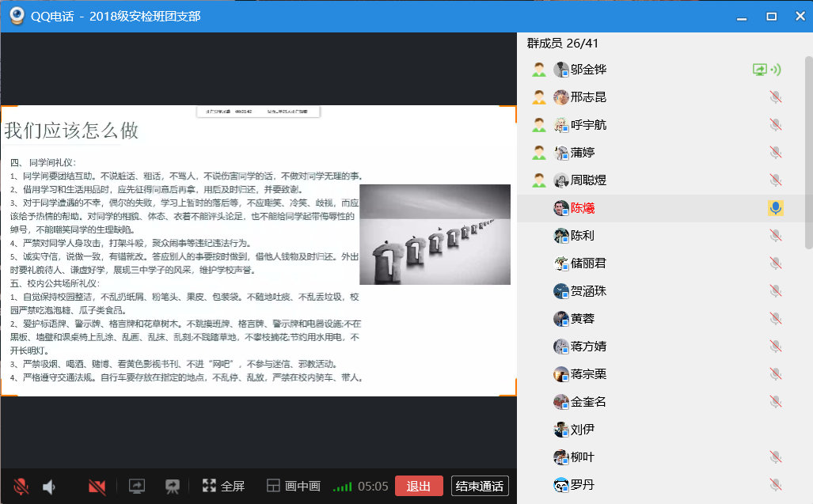Toggle mute for member 罗丹
This screenshot has height=504, width=813.
click(775, 484)
